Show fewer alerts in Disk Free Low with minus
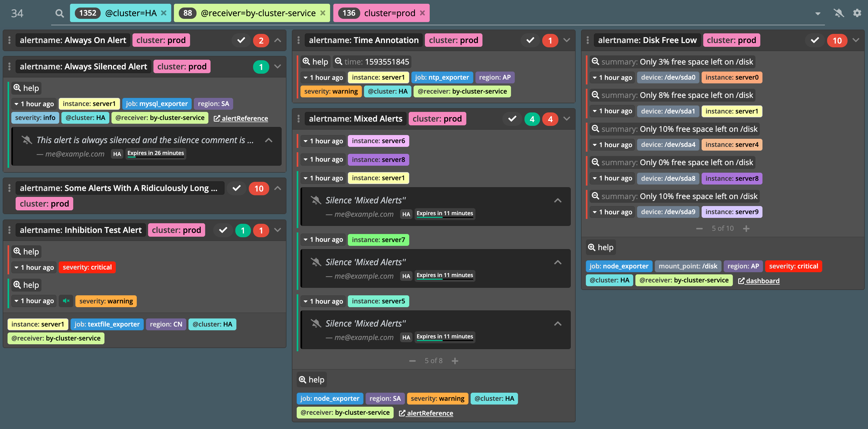The height and width of the screenshot is (429, 868). click(x=699, y=229)
